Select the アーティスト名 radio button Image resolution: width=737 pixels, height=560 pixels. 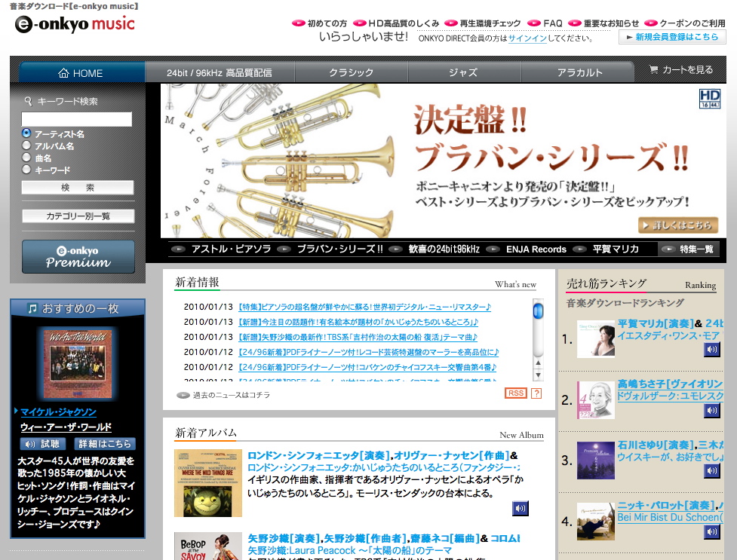(x=26, y=133)
